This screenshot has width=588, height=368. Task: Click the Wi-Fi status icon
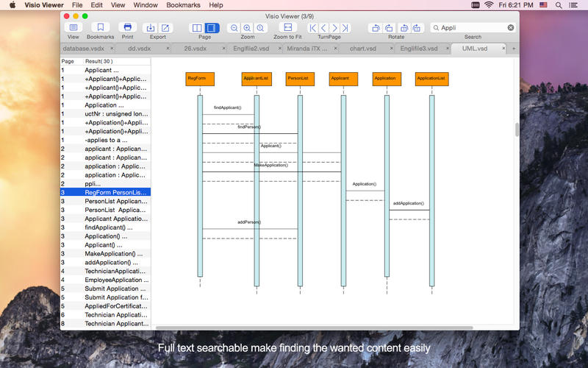489,5
